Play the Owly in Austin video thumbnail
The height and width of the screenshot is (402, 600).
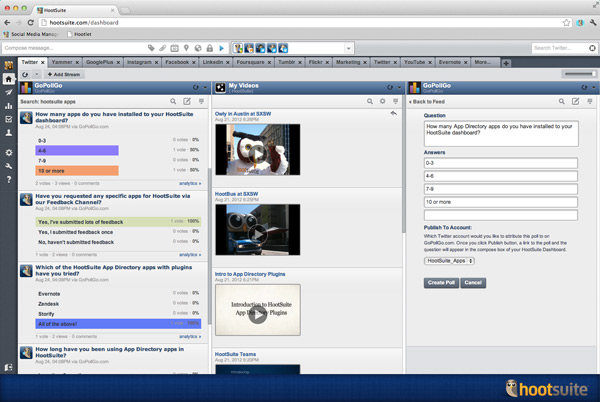(258, 150)
